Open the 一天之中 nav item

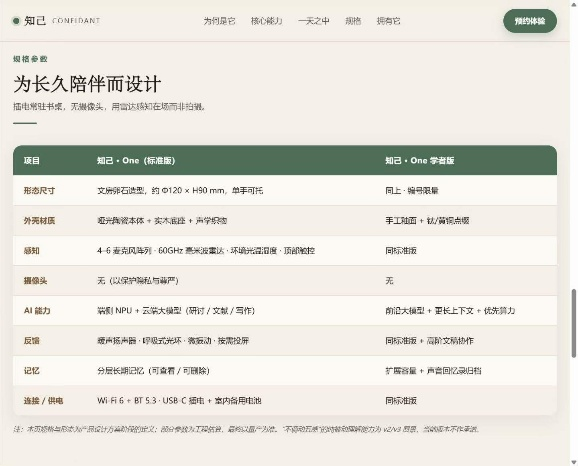pyautogui.click(x=313, y=21)
